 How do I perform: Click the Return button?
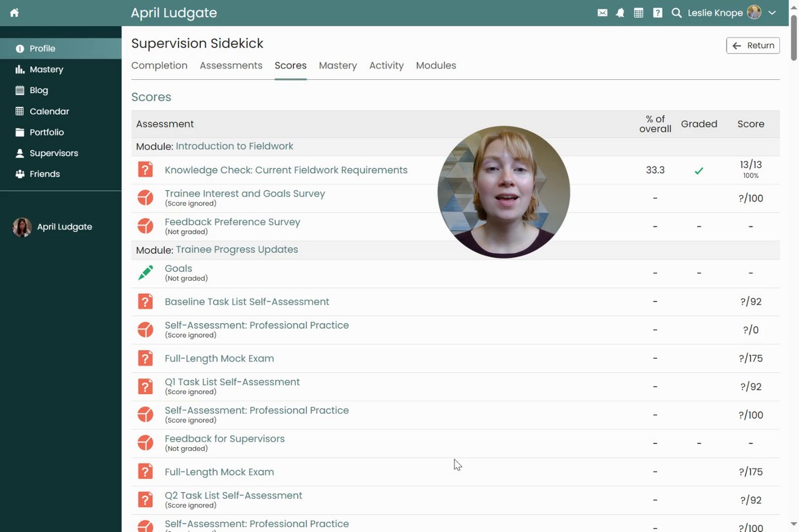(753, 46)
